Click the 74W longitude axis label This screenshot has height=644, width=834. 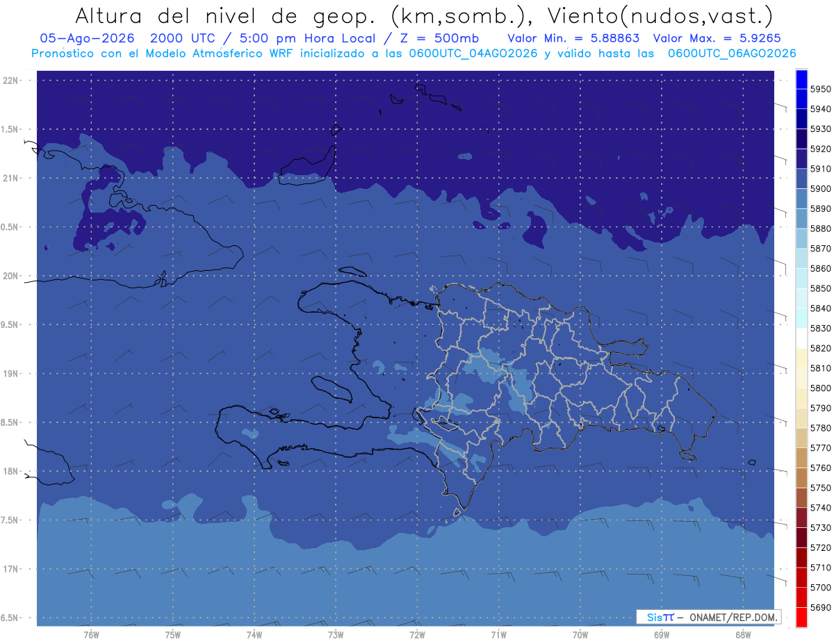pyautogui.click(x=254, y=634)
